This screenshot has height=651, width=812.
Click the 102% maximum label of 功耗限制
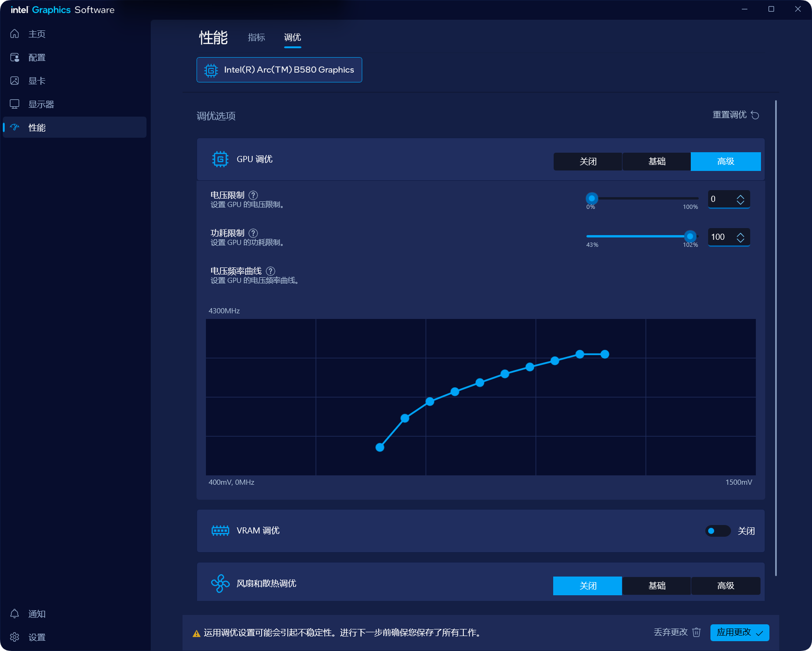[x=690, y=244]
